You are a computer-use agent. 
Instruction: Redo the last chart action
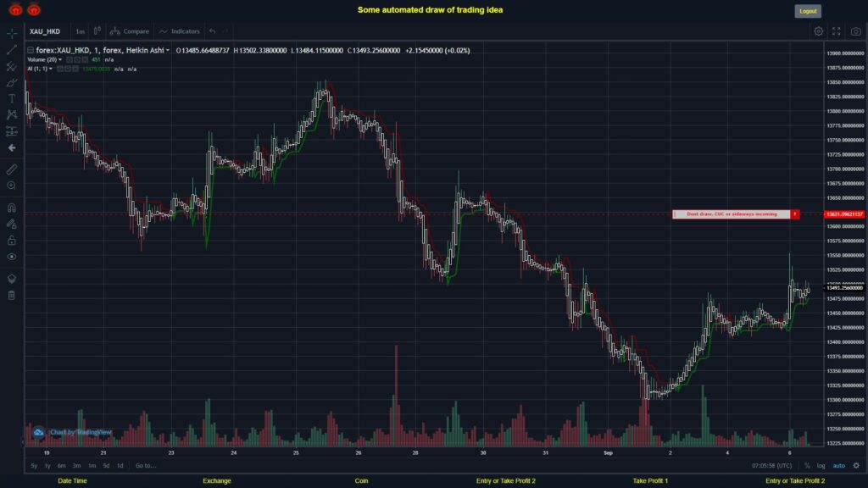point(225,31)
